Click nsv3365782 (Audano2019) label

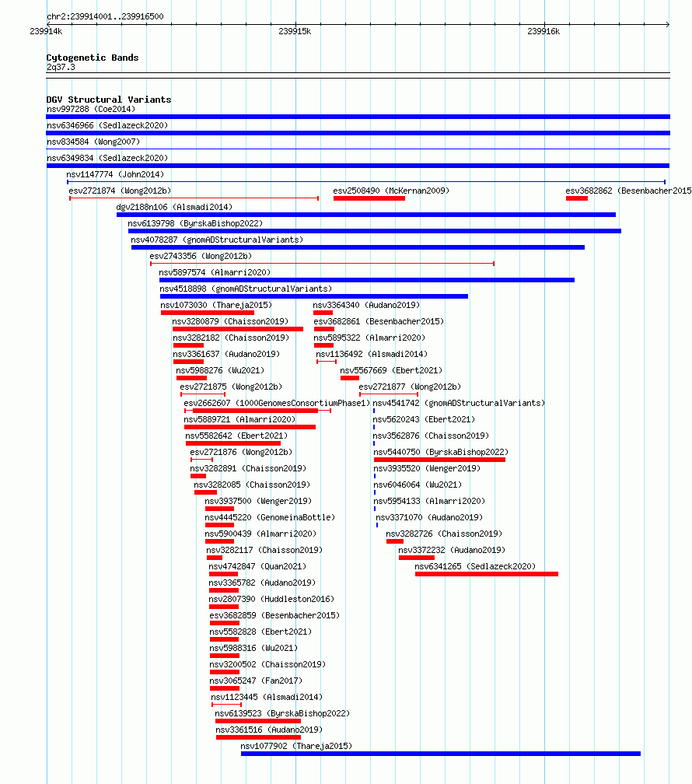click(263, 583)
